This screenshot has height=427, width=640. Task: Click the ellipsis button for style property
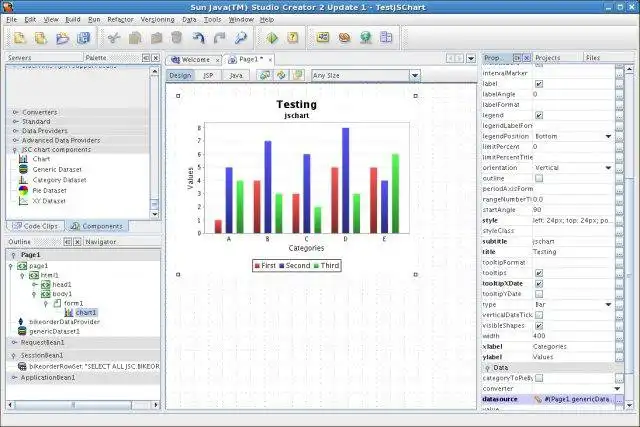tap(619, 220)
